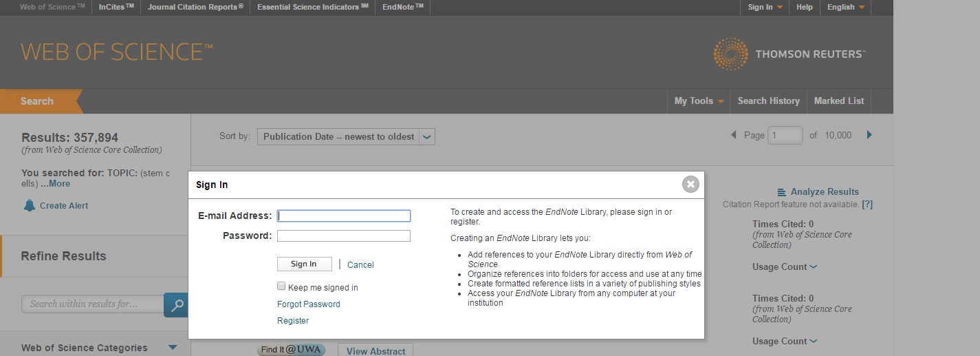Click Forgot Password link
Image resolution: width=980 pixels, height=356 pixels.
click(309, 304)
